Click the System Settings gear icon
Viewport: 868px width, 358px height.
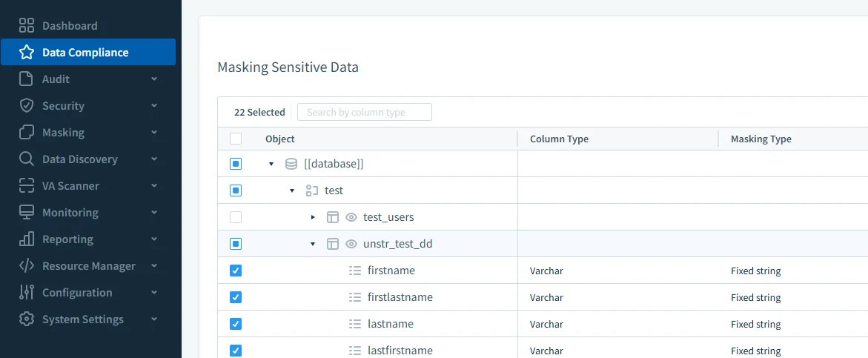(27, 319)
